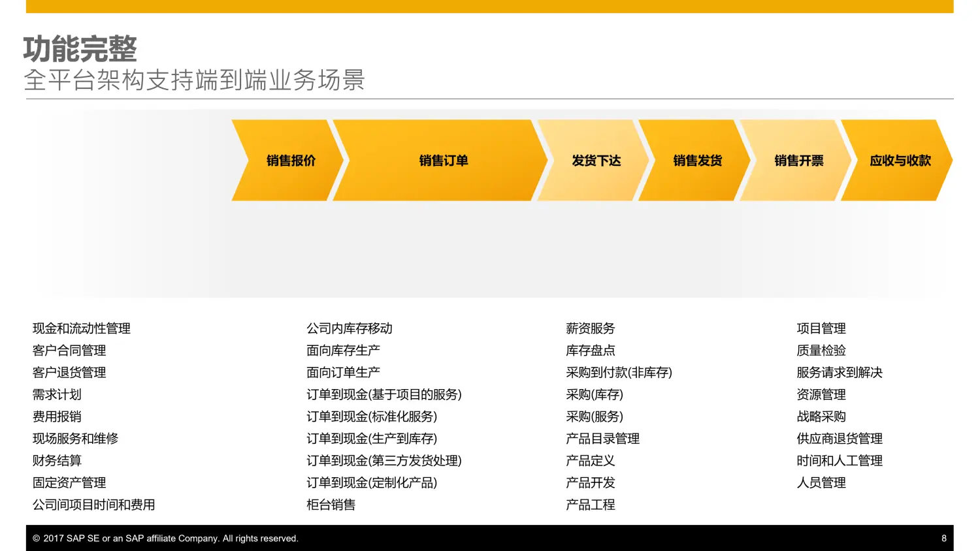Select 订单到现金(生产到库存)

372,439
